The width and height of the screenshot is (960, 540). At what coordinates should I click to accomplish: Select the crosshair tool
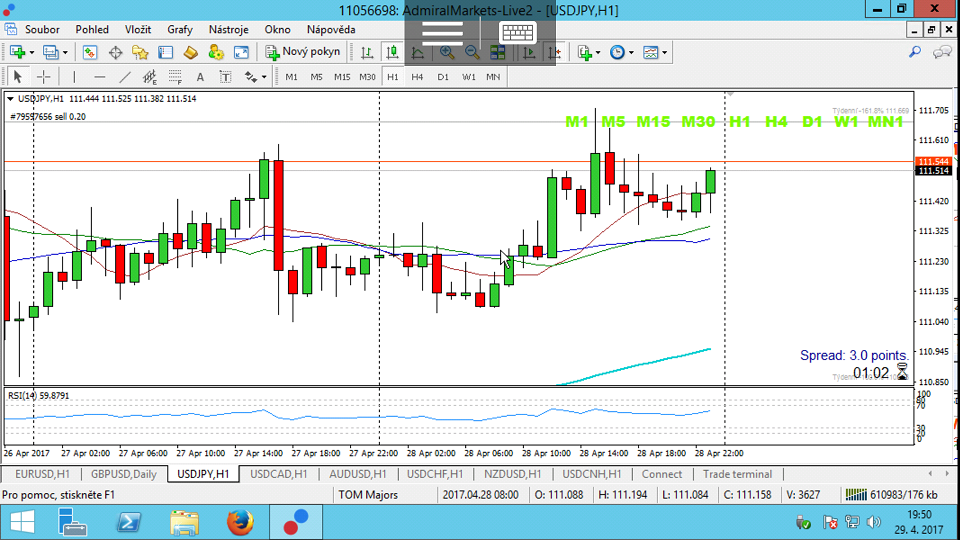[43, 77]
